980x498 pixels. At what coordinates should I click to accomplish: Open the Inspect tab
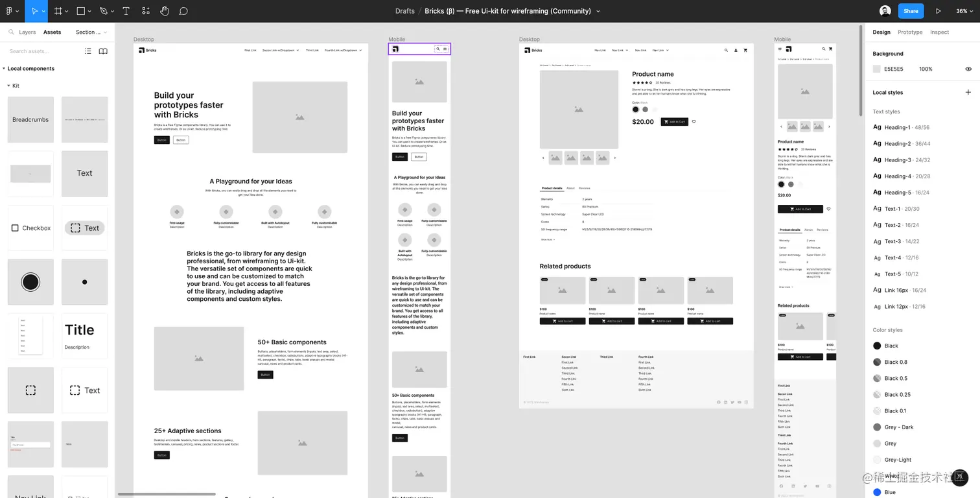939,32
